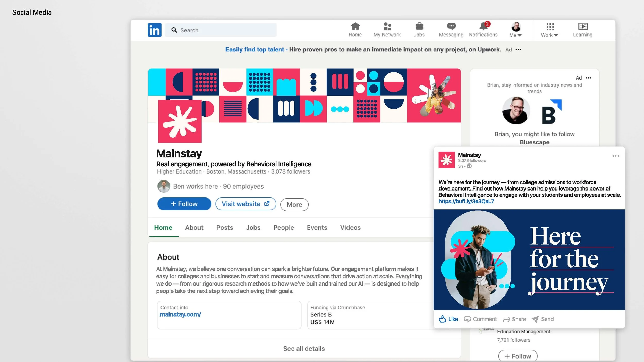This screenshot has width=644, height=362.
Task: Click Brian's photo in the ad
Action: (516, 111)
